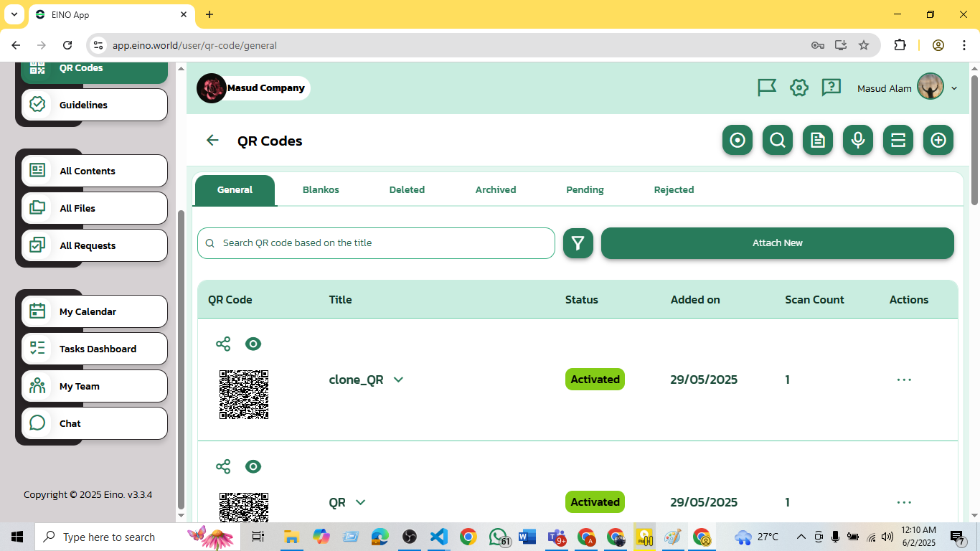Expand the Masud Alam user menu chevron
The height and width of the screenshot is (551, 980).
click(954, 88)
